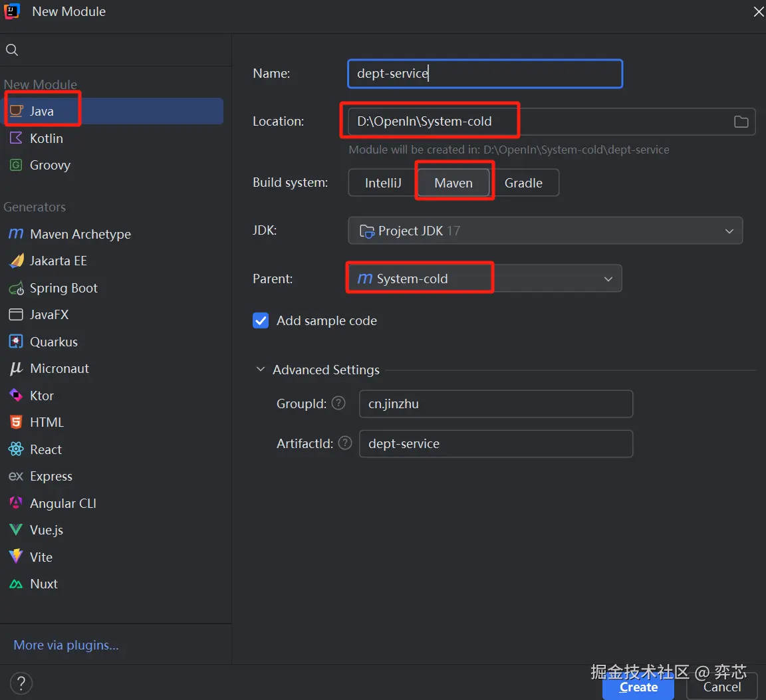Open dialog help question mark button
The image size is (766, 700).
[x=21, y=683]
